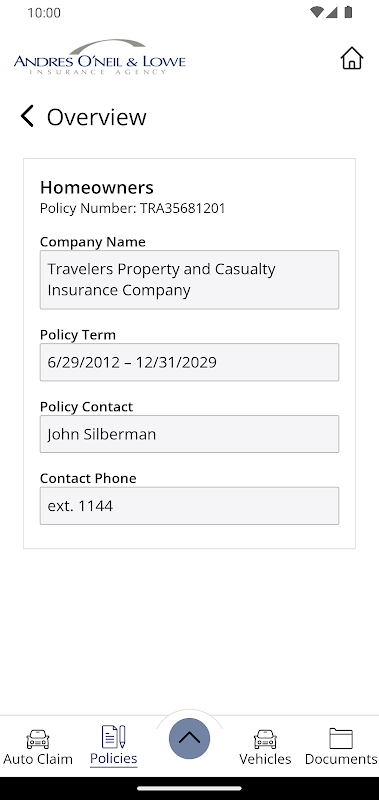Tap the Overview heading text
379x800 pixels.
96,117
